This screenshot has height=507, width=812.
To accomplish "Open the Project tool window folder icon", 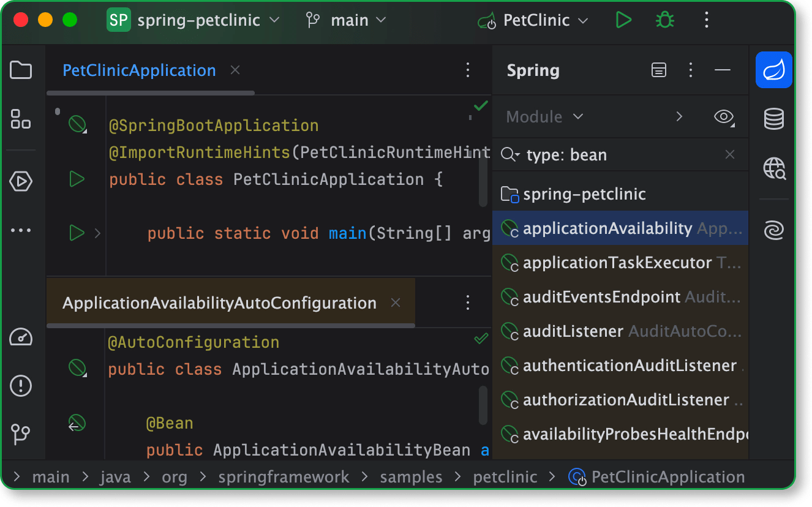I will 21,70.
